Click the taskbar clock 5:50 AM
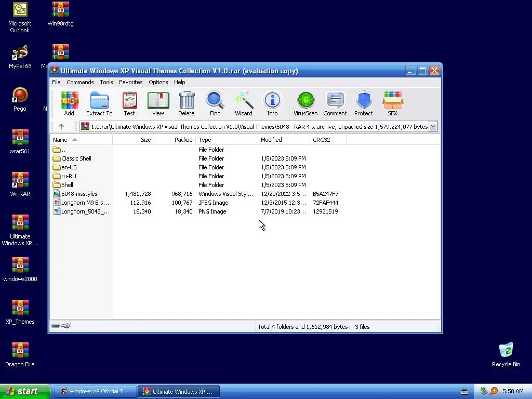 coord(513,391)
